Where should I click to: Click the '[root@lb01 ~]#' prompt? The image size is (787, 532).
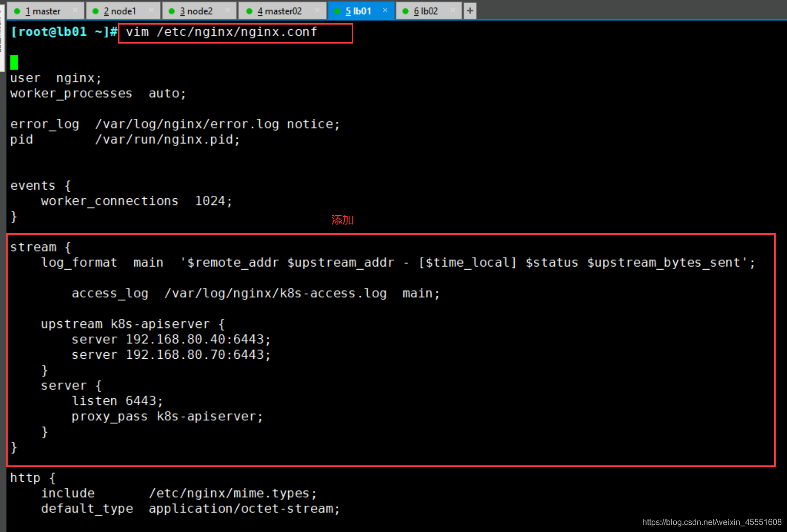click(64, 32)
